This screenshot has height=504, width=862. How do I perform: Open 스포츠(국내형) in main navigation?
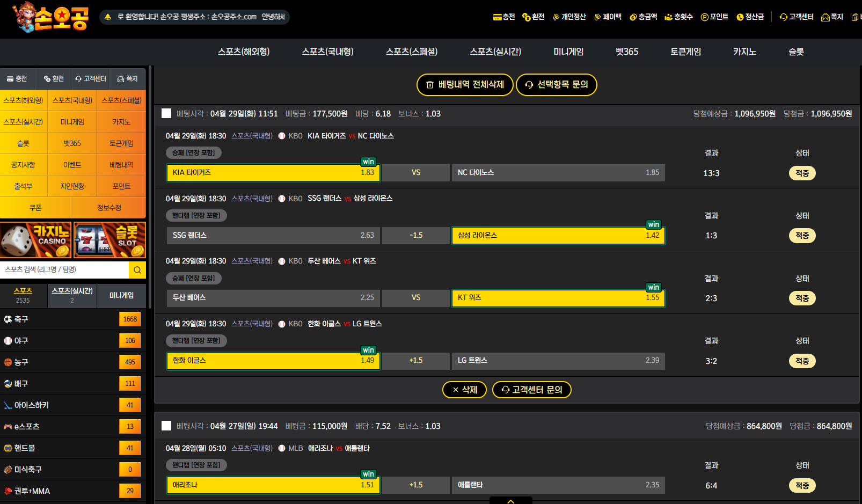coord(328,52)
